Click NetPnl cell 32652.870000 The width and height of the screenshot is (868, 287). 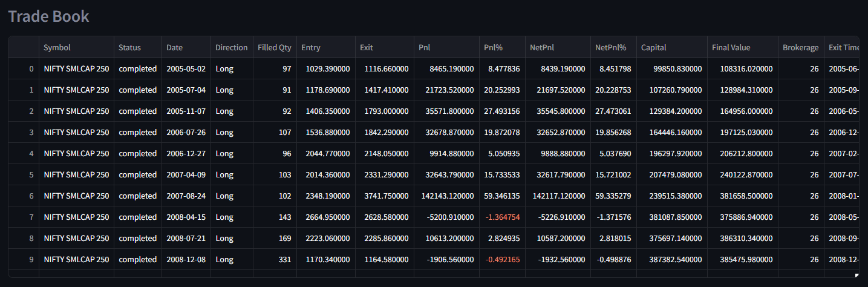(558, 133)
